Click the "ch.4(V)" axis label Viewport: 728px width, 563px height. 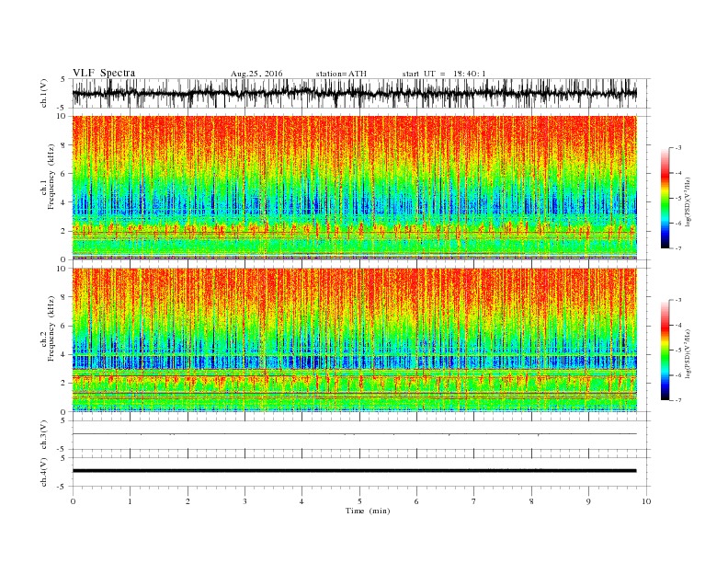pyautogui.click(x=44, y=472)
